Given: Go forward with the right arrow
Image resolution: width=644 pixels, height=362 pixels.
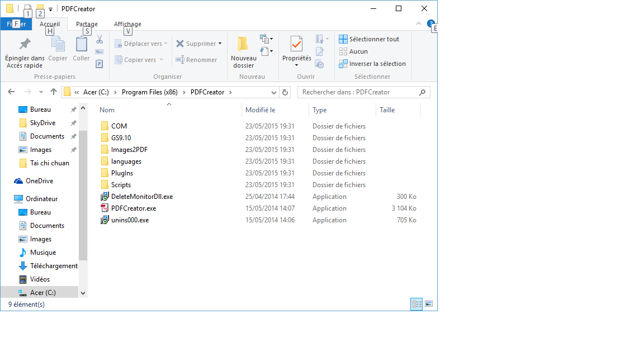Looking at the screenshot, I should click(27, 92).
